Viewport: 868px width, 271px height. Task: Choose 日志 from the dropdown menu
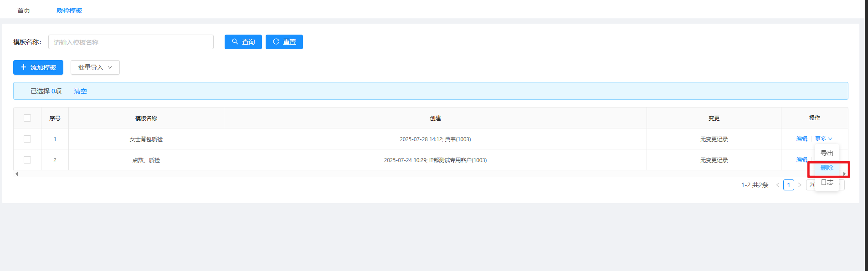coord(827,182)
